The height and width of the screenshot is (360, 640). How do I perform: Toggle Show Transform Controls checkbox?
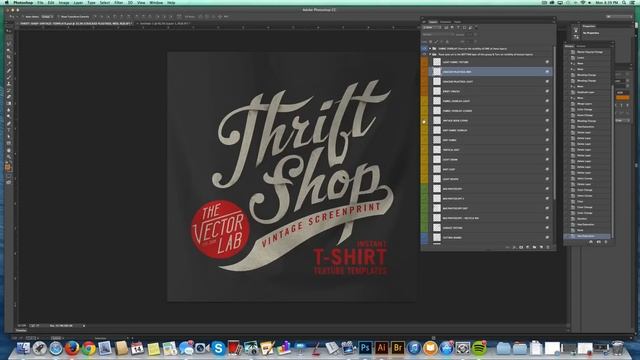[58, 17]
